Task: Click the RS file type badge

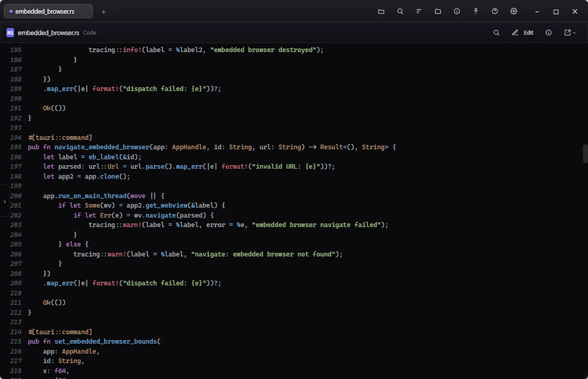Action: pos(10,33)
